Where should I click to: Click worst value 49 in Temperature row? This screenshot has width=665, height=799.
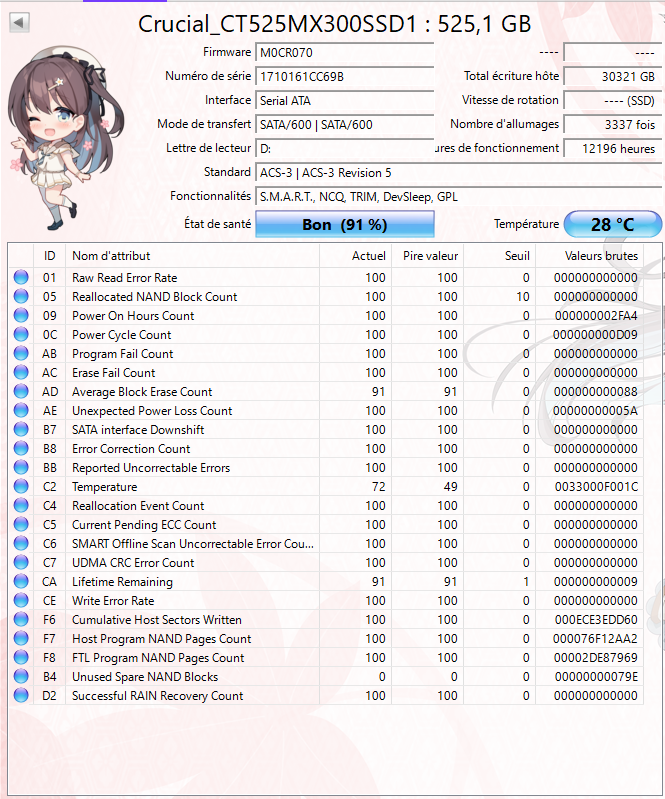[x=450, y=487]
